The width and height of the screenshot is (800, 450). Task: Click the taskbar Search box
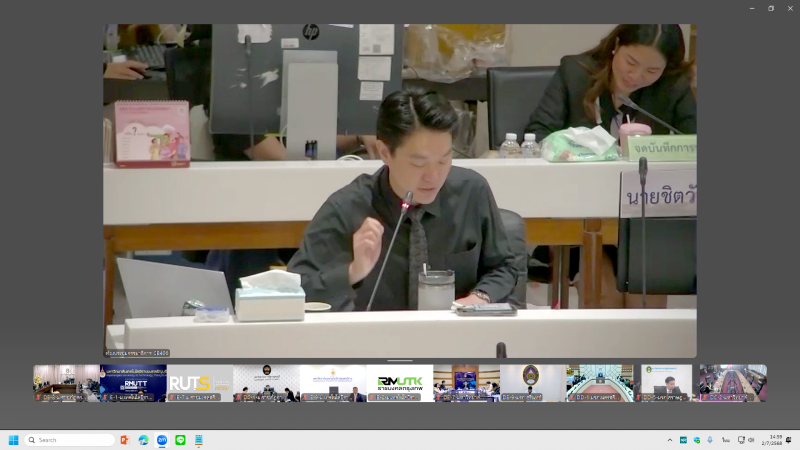(x=70, y=440)
